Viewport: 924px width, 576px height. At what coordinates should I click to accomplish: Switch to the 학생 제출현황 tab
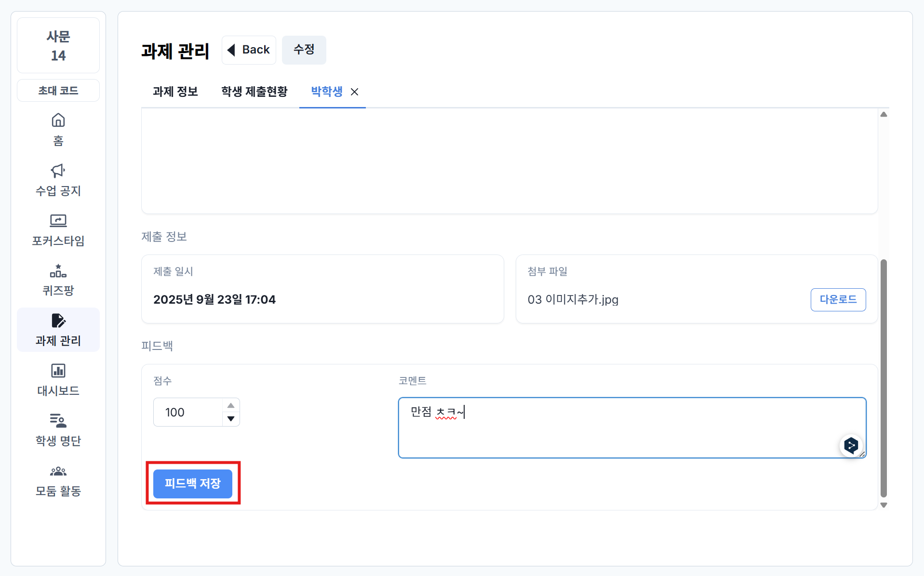pyautogui.click(x=254, y=92)
